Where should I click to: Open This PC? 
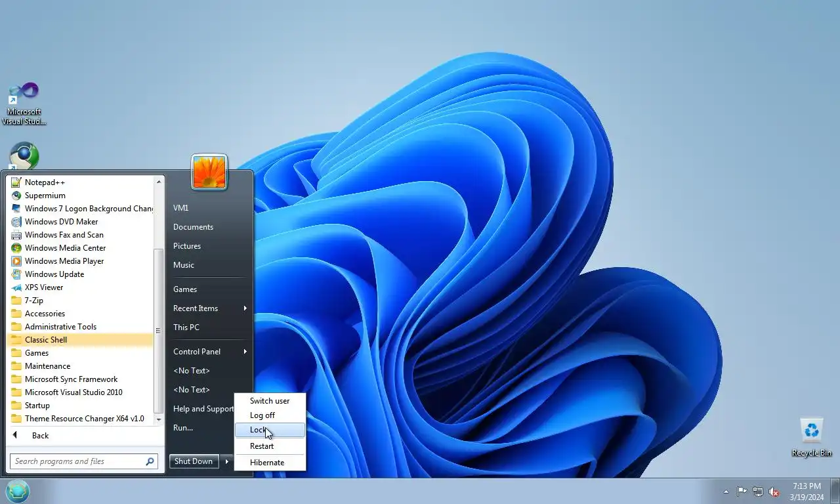(x=209, y=327)
